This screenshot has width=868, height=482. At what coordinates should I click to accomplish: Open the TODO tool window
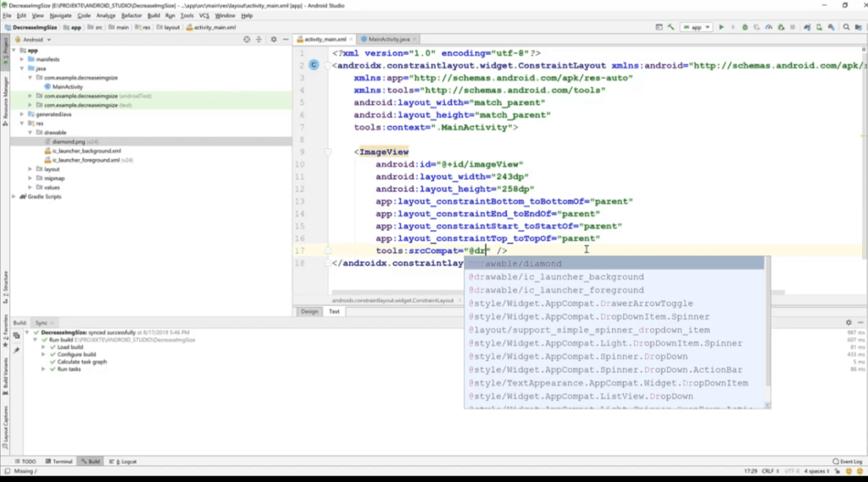pos(25,462)
